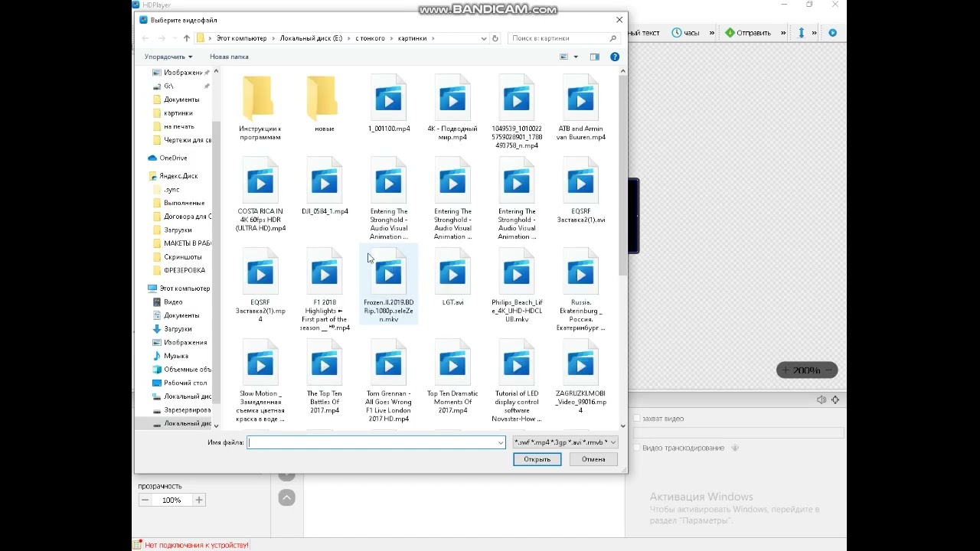Increase transparency with plus button
The height and width of the screenshot is (551, 980).
pyautogui.click(x=199, y=500)
